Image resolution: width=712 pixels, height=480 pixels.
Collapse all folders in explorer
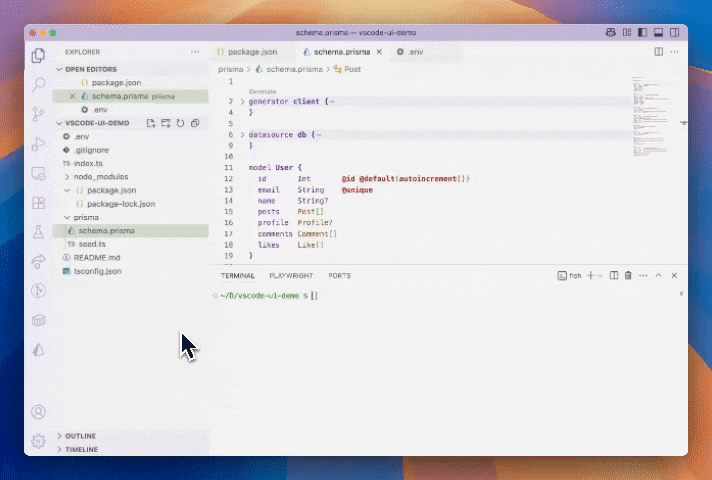[x=194, y=123]
